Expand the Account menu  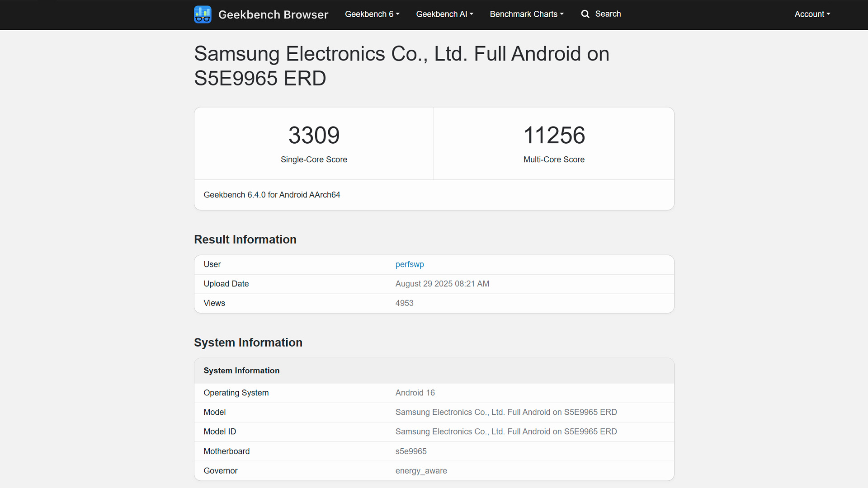(x=812, y=14)
